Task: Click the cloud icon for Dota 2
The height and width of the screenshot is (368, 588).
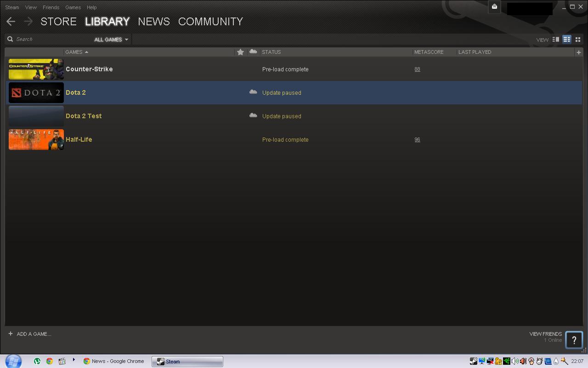Action: click(253, 92)
